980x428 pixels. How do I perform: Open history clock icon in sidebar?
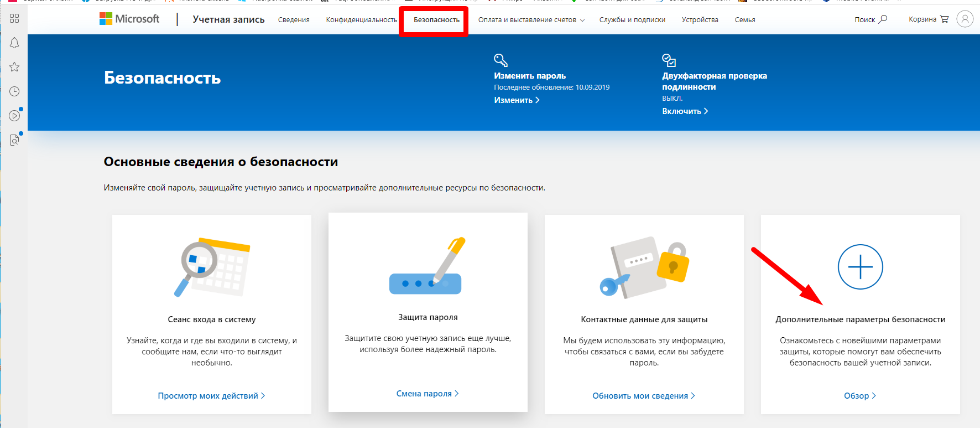14,91
